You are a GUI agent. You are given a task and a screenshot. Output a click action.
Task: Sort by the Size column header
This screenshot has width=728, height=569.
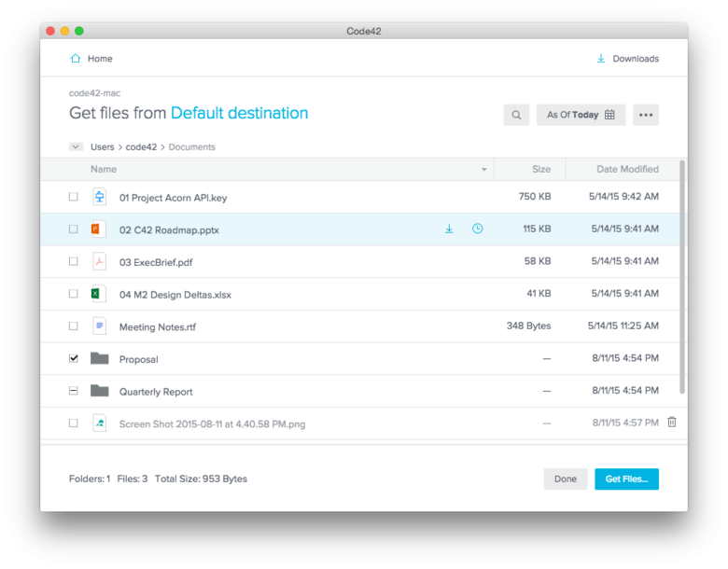click(x=541, y=170)
